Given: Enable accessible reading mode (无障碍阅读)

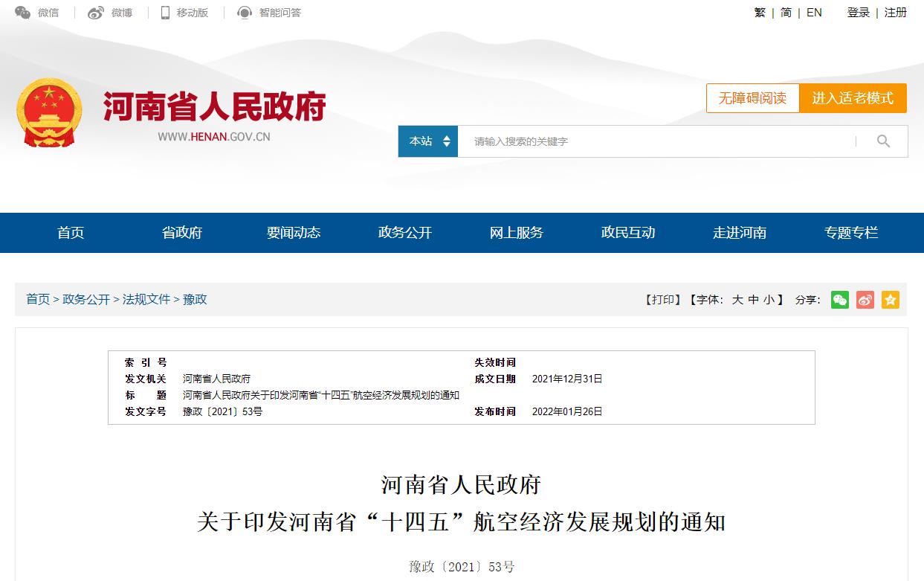Looking at the screenshot, I should [752, 97].
